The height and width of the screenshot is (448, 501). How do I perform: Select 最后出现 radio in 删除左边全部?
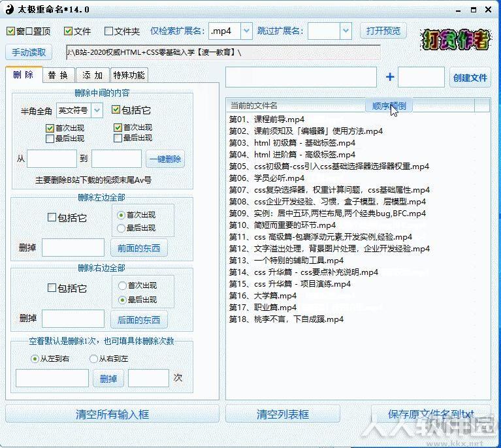click(121, 228)
